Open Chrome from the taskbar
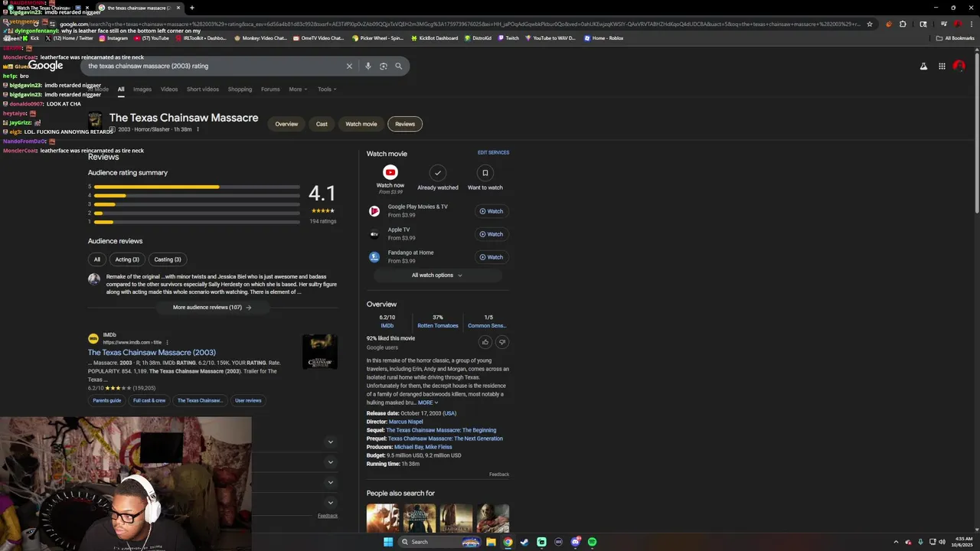 pos(508,542)
